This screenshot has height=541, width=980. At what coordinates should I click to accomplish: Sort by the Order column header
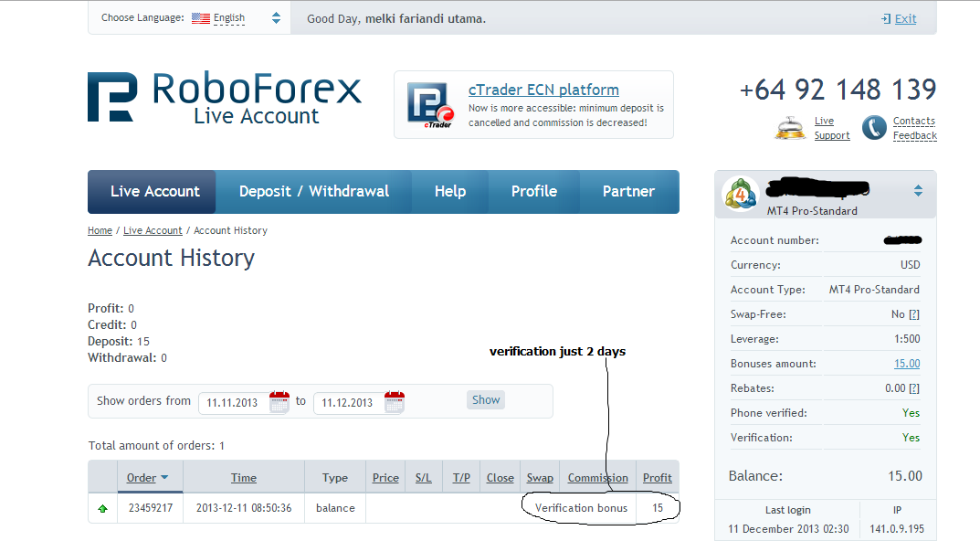(142, 478)
